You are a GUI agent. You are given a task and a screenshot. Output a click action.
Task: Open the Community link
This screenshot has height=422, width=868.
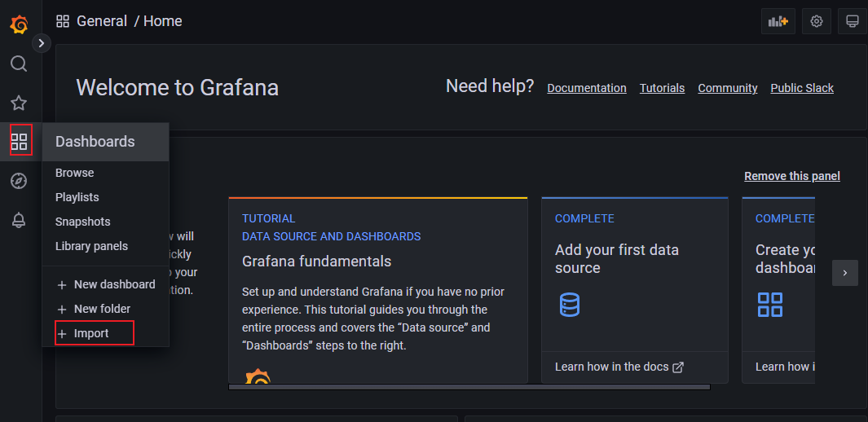point(727,89)
